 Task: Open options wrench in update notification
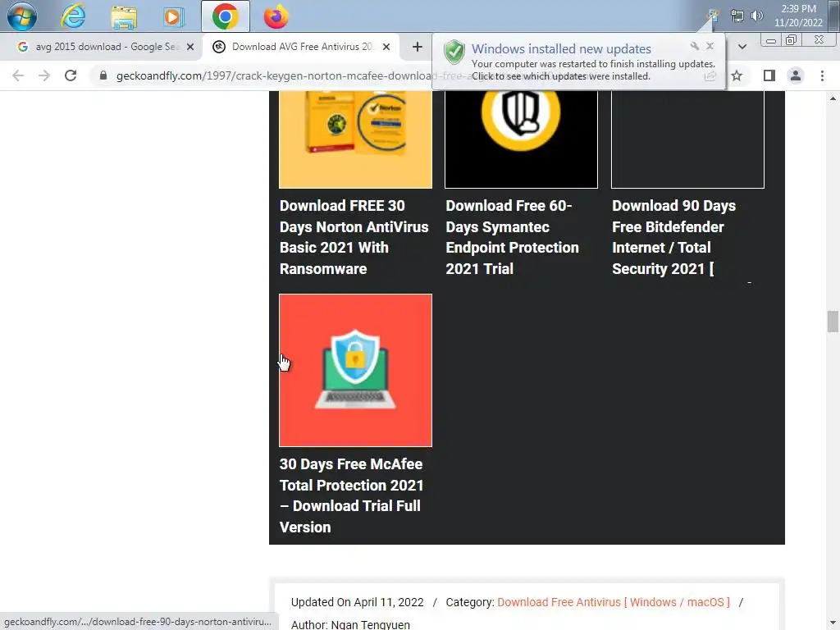[695, 46]
